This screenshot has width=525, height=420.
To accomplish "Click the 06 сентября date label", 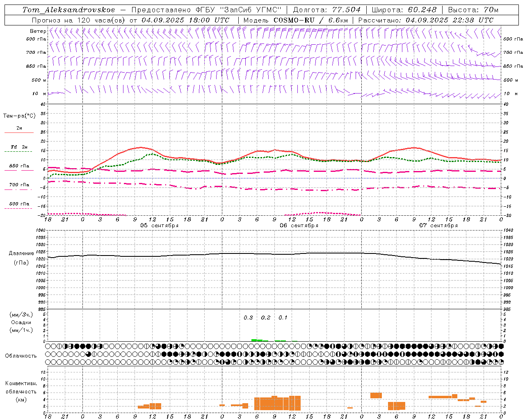I will [299, 226].
